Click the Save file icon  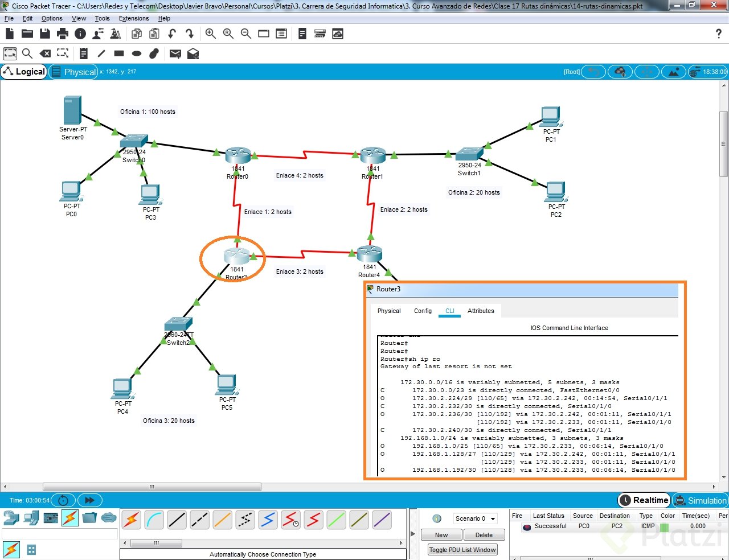coord(45,34)
